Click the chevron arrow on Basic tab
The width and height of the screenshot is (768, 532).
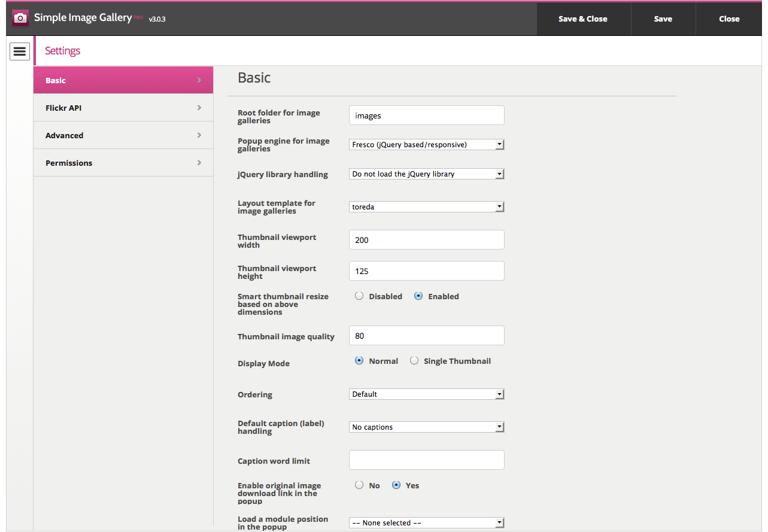[199, 80]
